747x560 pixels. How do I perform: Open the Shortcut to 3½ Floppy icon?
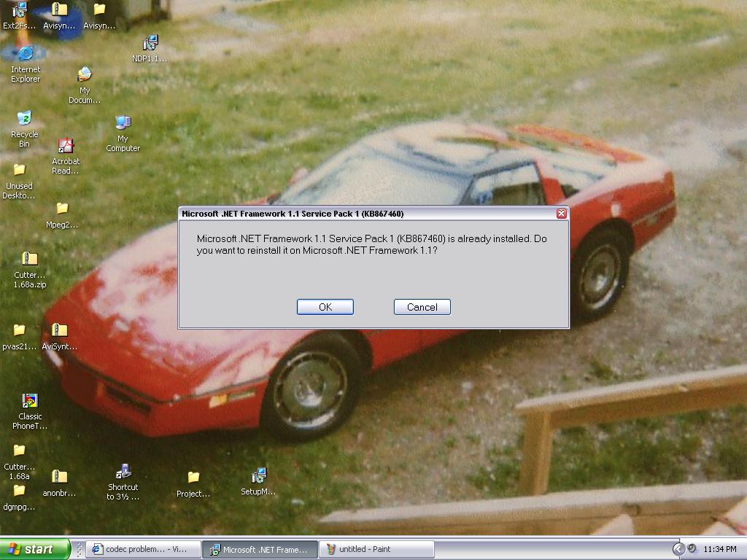pos(123,482)
